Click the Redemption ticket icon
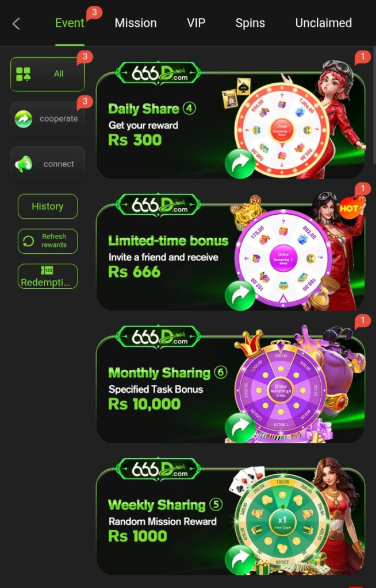The image size is (376, 588). tap(47, 270)
